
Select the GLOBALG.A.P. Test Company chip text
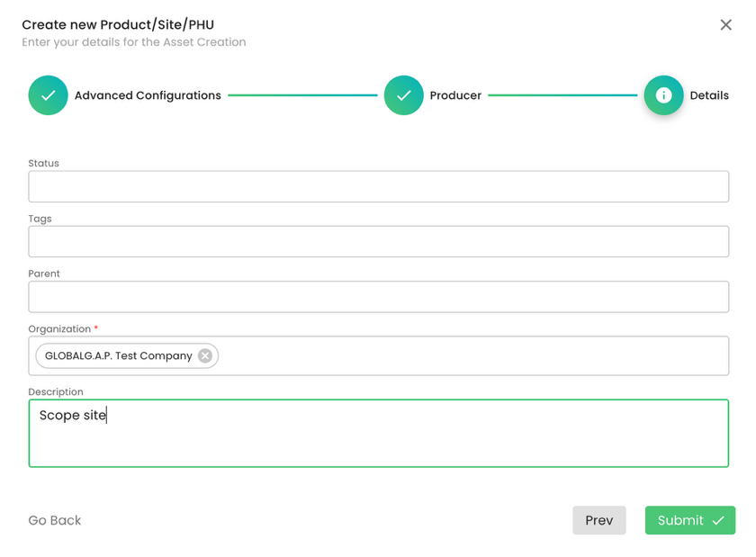coord(118,356)
